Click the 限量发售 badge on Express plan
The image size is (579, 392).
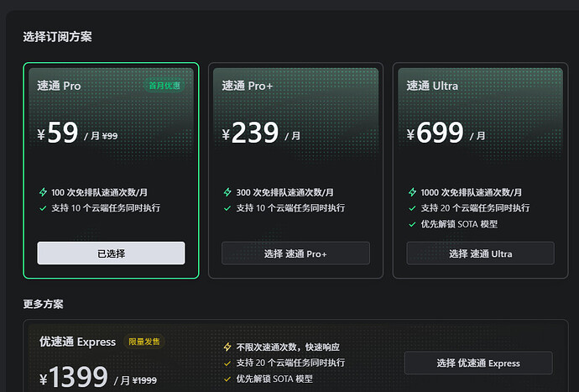[144, 342]
